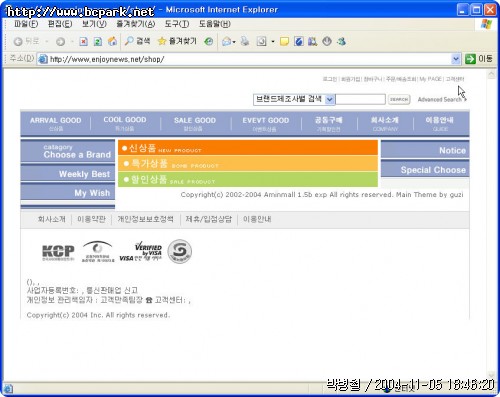Image resolution: width=500 pixels, height=397 pixels.
Task: Open the Some Product (특가상품) bar
Action: [x=248, y=163]
